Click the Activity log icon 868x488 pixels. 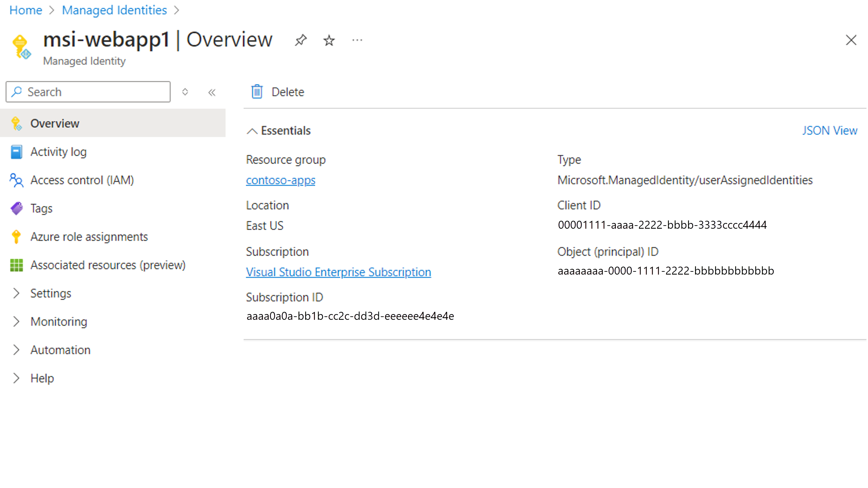17,151
